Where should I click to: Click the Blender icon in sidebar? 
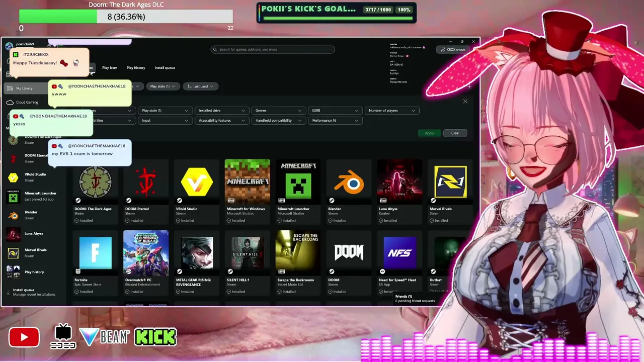click(14, 215)
